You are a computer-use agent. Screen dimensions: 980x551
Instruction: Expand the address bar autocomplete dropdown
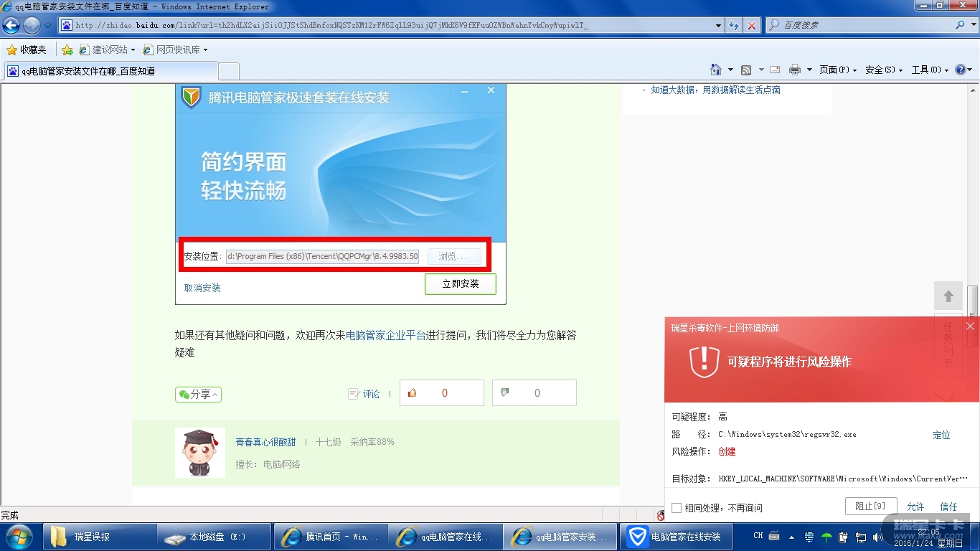[719, 25]
